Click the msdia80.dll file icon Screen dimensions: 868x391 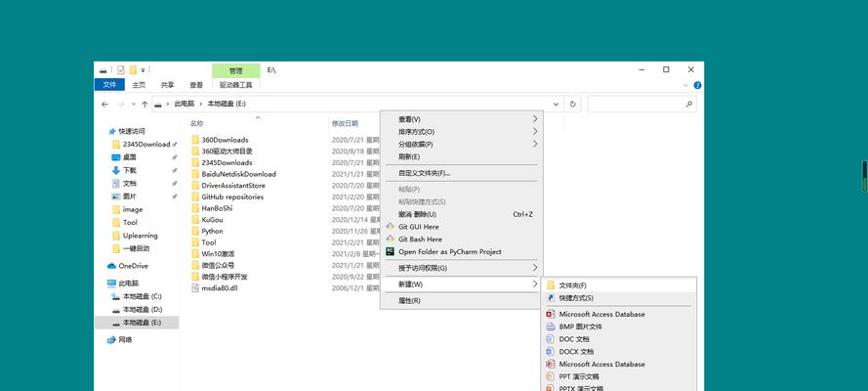[x=195, y=288]
